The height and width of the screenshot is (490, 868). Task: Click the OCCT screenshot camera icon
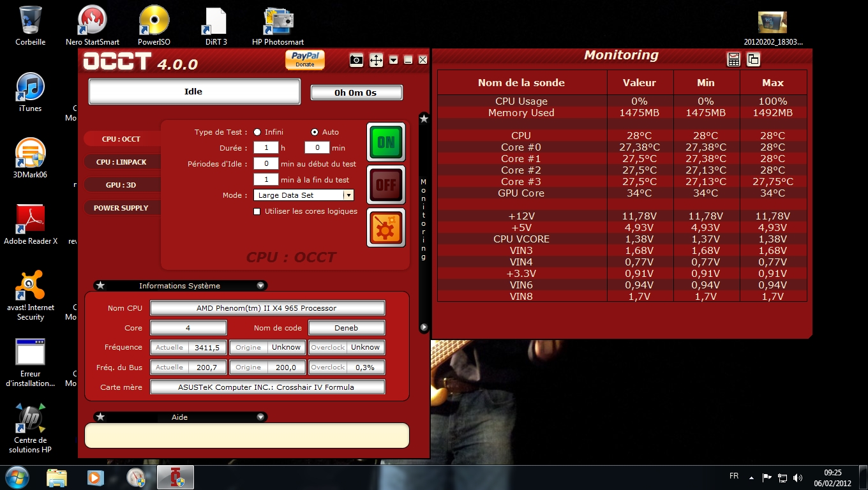coord(356,60)
